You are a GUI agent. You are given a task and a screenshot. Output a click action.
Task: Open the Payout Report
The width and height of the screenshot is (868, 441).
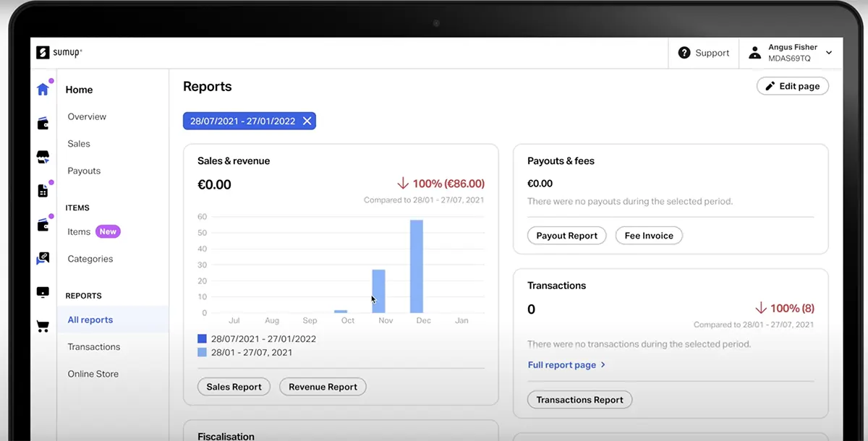tap(567, 236)
